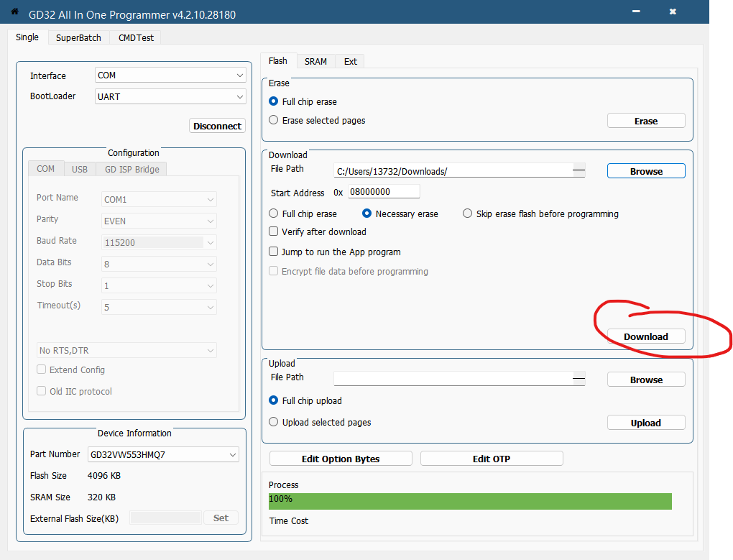Click the Erase button

(646, 121)
